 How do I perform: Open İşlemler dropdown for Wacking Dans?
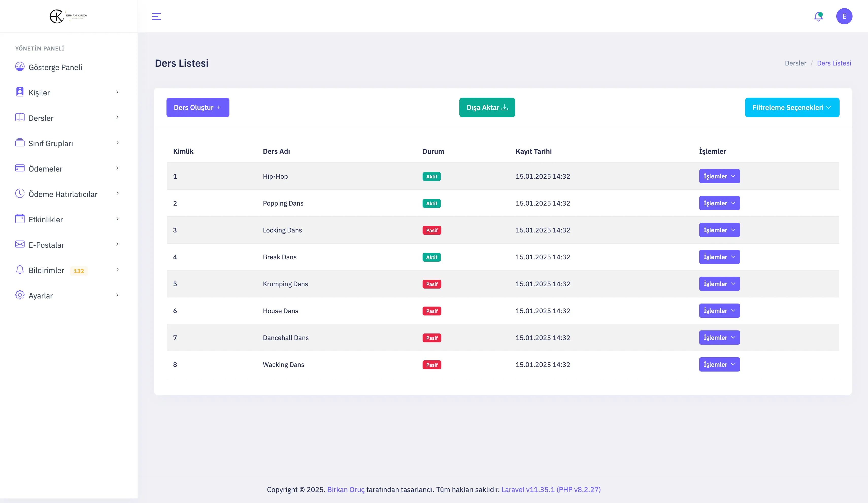pos(719,364)
